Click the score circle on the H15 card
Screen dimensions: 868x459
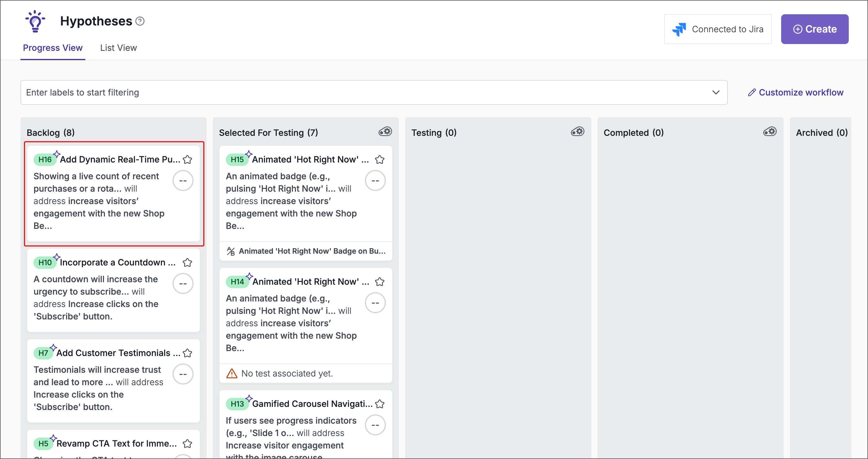[x=375, y=181]
